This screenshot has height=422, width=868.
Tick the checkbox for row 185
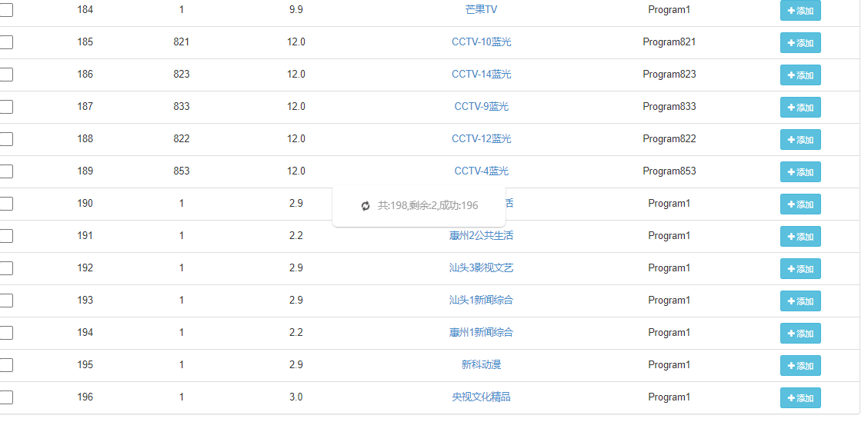click(x=6, y=42)
